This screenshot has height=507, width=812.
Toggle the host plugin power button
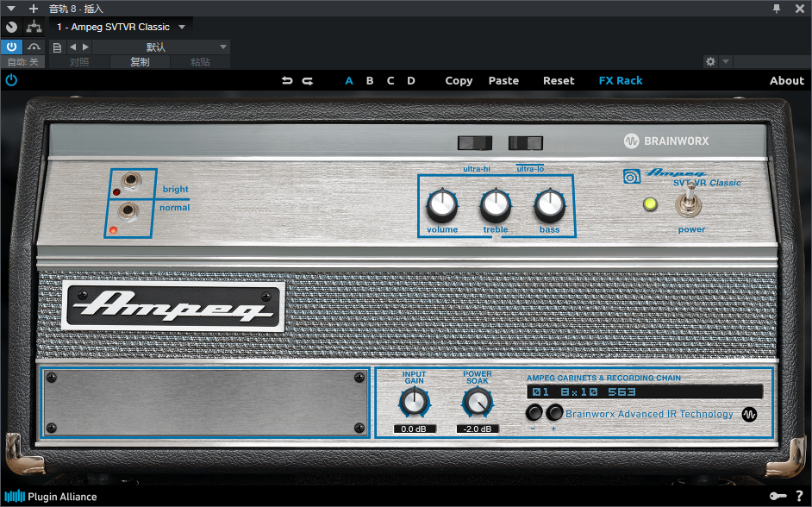coord(11,47)
